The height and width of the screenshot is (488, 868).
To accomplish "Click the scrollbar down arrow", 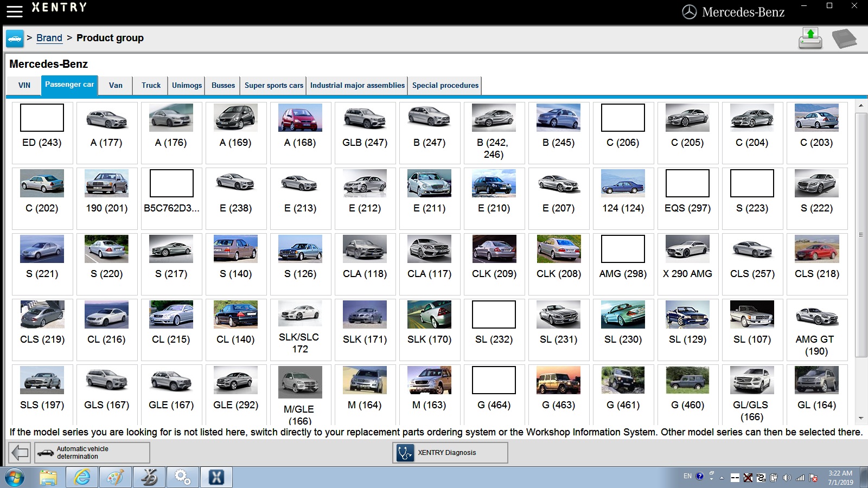I will click(x=861, y=418).
